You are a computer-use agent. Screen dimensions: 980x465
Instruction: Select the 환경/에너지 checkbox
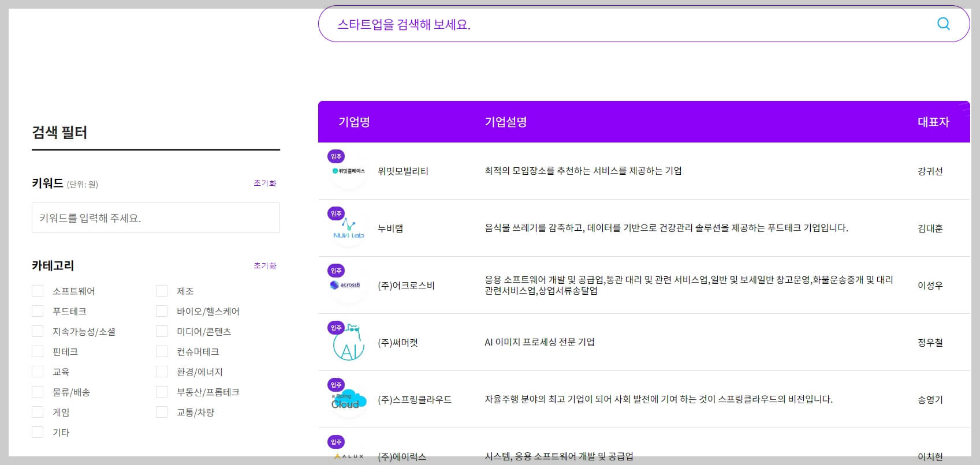coord(162,372)
